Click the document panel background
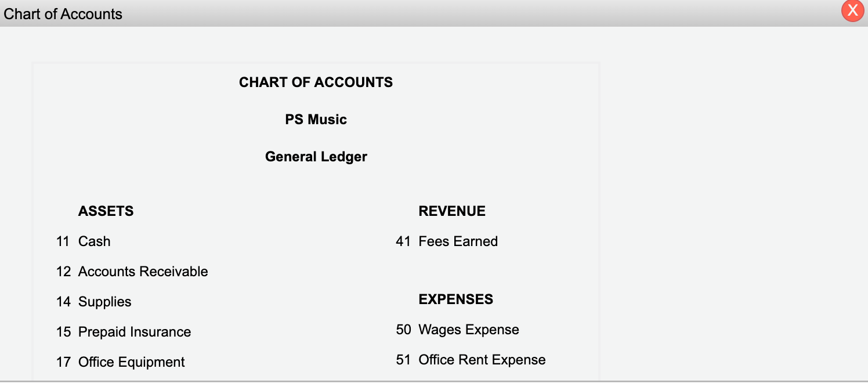 pyautogui.click(x=315, y=186)
